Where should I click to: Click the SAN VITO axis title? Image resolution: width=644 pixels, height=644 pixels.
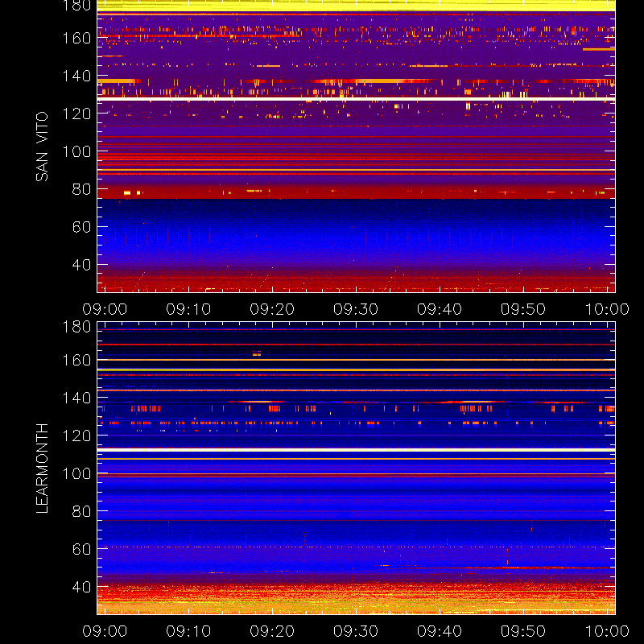pos(42,147)
